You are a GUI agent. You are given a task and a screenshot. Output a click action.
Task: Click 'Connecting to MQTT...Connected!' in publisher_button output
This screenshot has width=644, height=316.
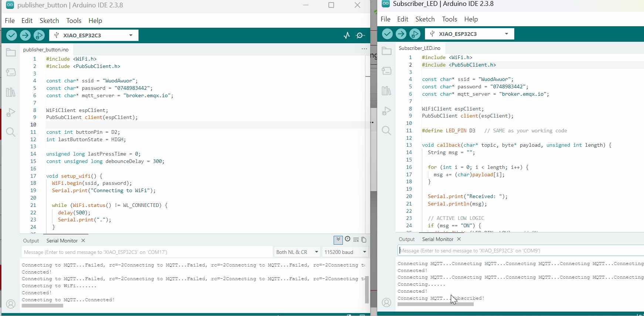pos(68,300)
